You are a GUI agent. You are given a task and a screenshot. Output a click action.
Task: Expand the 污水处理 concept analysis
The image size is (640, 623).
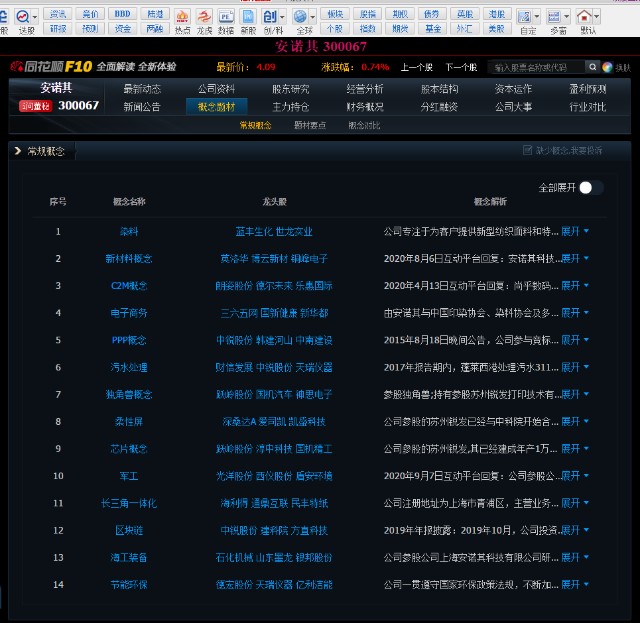click(575, 367)
